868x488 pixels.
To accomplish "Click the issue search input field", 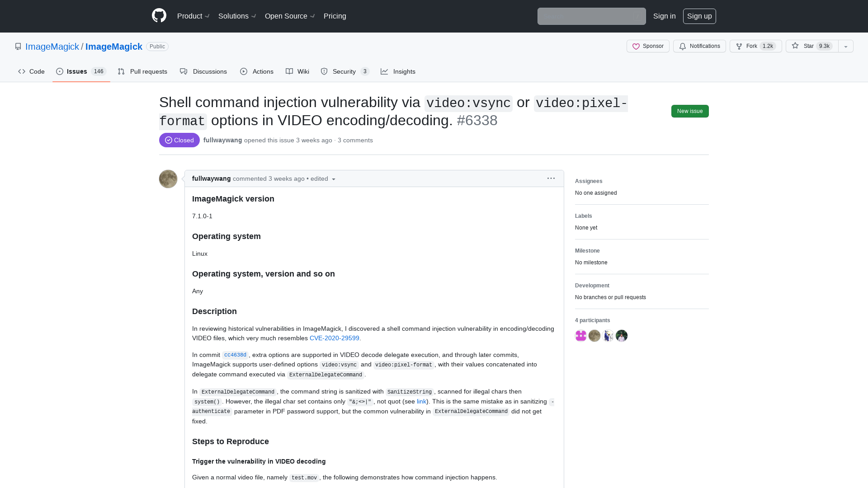I will (x=591, y=16).
